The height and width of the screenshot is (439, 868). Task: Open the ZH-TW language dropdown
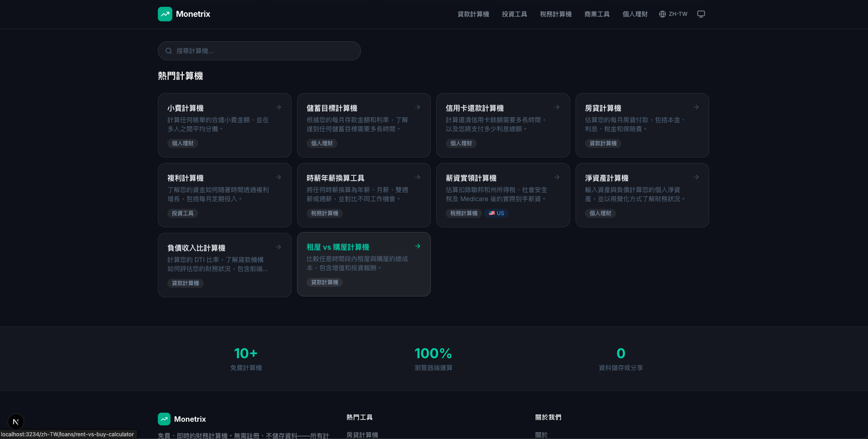coord(673,14)
